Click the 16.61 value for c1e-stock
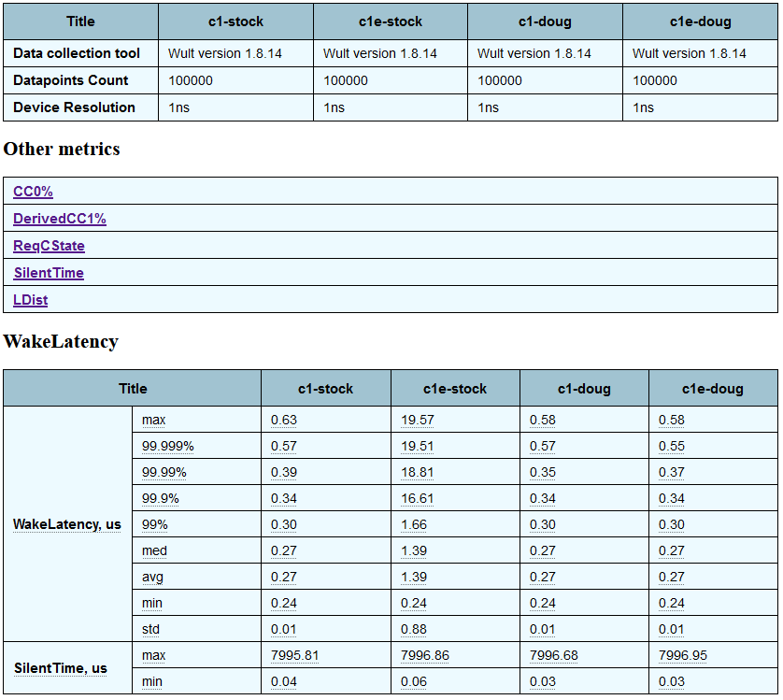This screenshot has width=783, height=700. click(417, 498)
